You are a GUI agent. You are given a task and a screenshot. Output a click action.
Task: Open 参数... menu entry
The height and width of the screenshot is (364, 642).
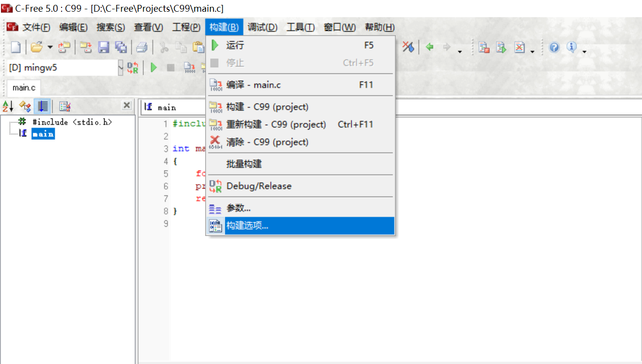300,208
